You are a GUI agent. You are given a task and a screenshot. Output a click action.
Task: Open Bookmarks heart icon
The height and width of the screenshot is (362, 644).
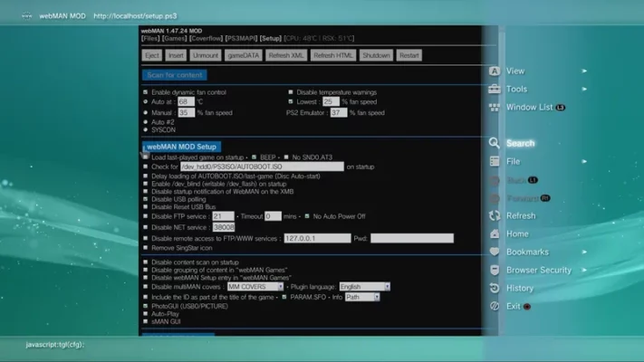(495, 252)
